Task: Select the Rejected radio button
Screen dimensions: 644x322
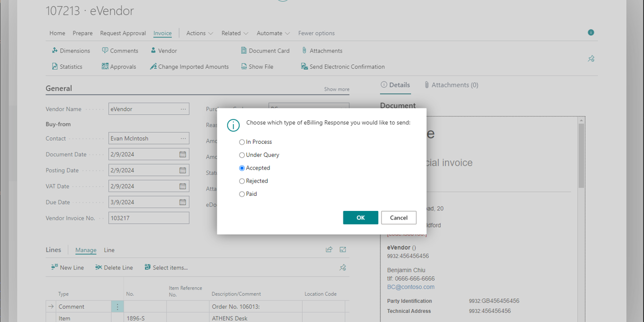Action: (242, 181)
